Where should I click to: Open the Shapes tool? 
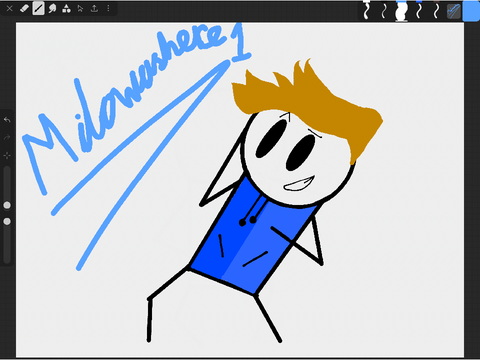[x=66, y=9]
